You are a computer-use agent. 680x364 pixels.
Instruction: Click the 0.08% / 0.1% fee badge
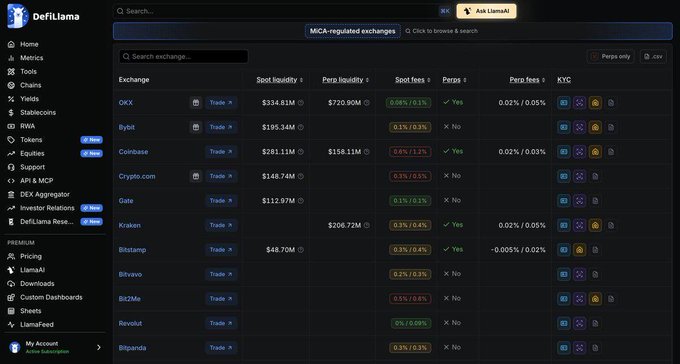tap(409, 103)
